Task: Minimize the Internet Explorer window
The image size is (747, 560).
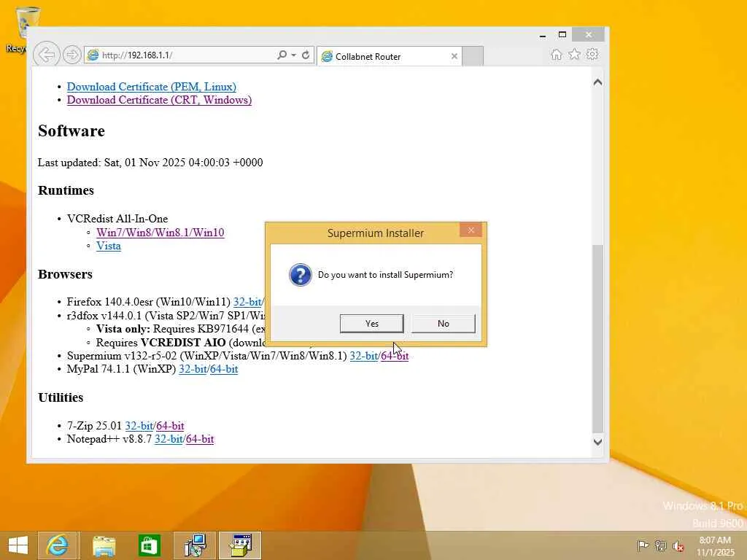Action: 543,35
